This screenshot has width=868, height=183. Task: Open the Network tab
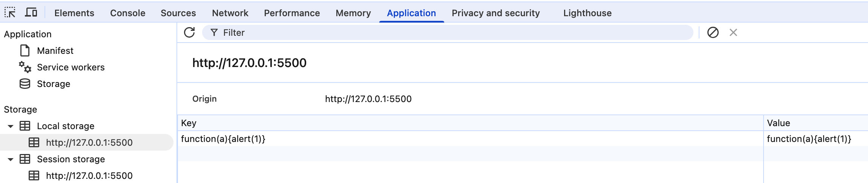tap(230, 13)
